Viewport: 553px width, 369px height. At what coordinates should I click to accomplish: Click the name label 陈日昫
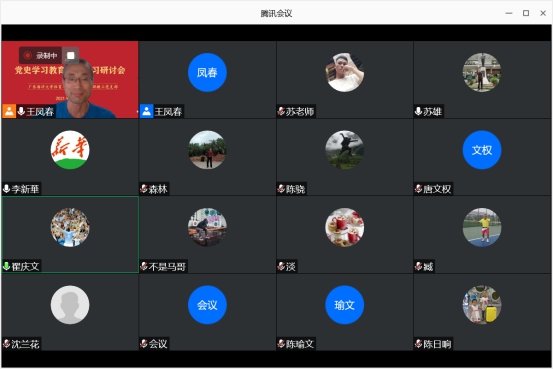pyautogui.click(x=437, y=344)
